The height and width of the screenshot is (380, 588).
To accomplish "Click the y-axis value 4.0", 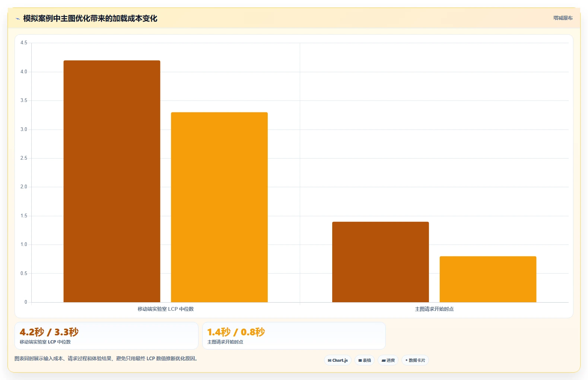I will click(24, 72).
